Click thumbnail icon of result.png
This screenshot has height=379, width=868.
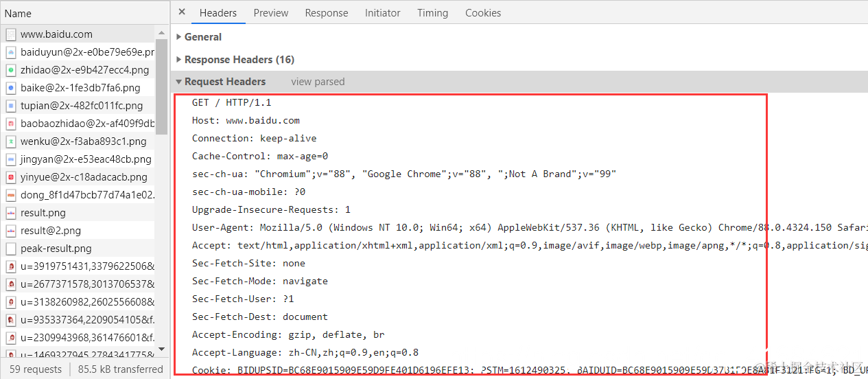coord(11,213)
